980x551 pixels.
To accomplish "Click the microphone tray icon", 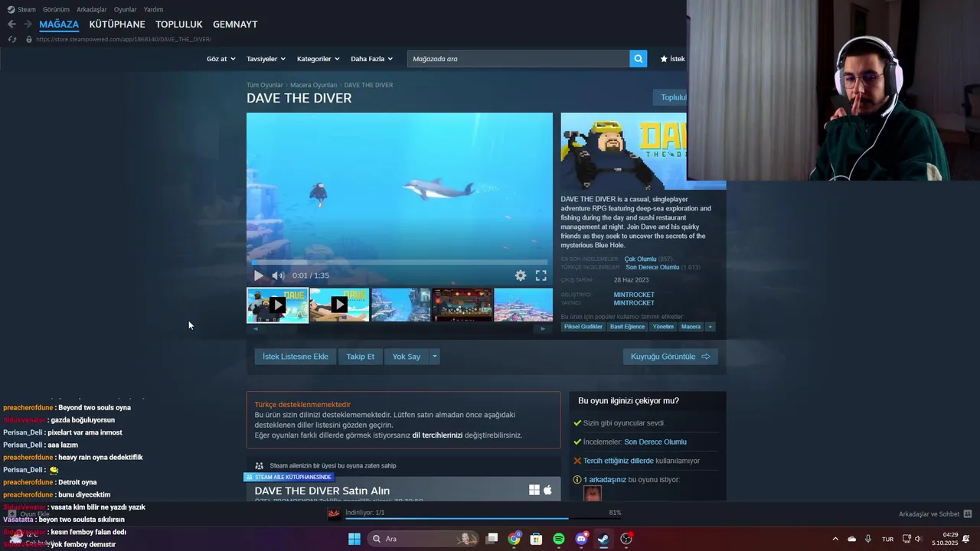I will coord(867,539).
